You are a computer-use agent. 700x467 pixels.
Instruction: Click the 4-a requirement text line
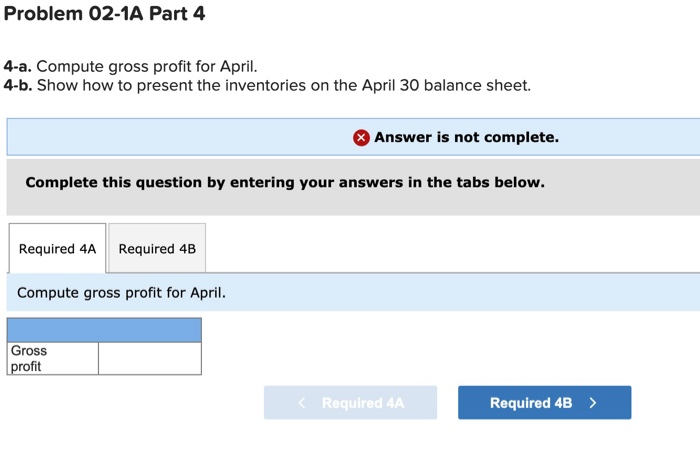point(130,67)
